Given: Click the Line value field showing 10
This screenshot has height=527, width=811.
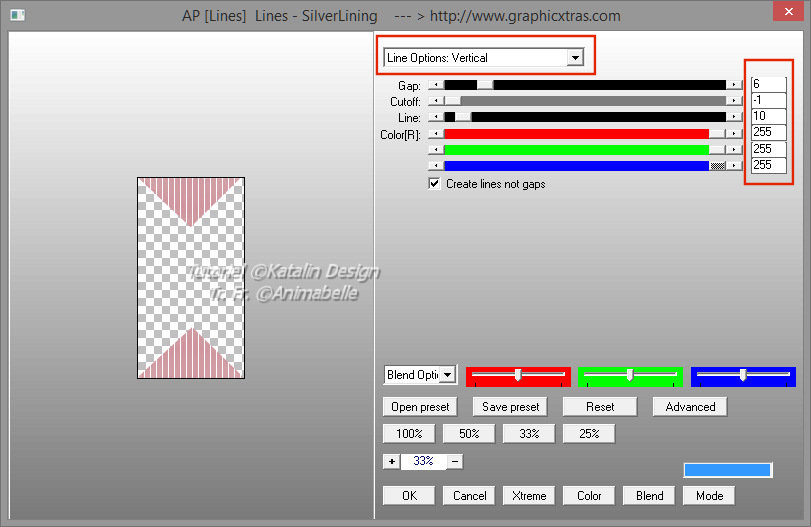Looking at the screenshot, I should (x=769, y=116).
